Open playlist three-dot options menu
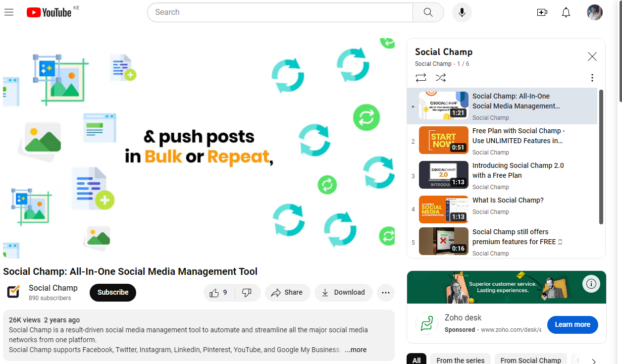 (x=592, y=78)
